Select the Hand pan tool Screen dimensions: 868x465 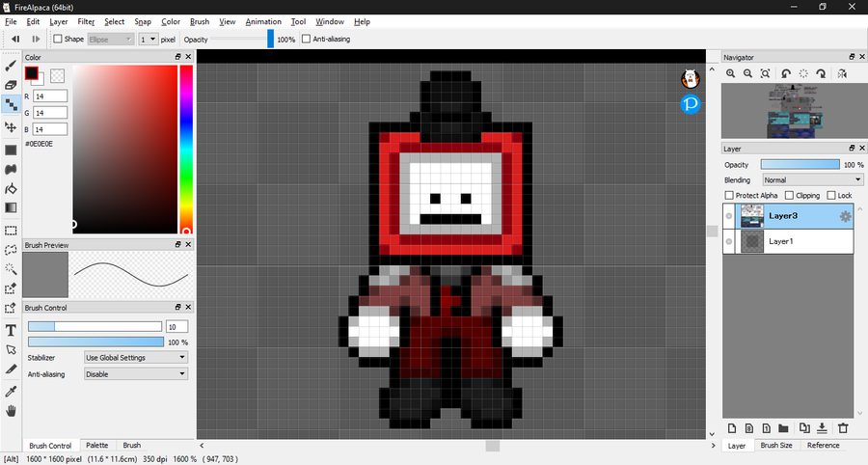(x=11, y=411)
